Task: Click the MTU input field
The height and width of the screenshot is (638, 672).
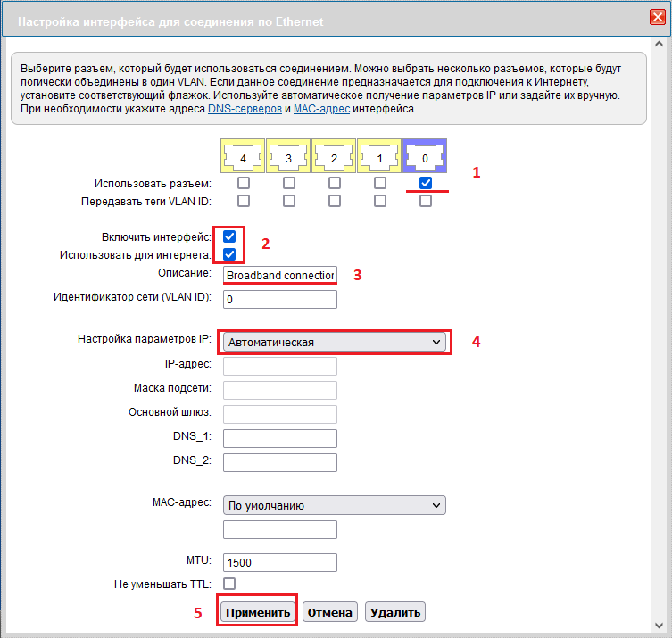Action: click(279, 562)
